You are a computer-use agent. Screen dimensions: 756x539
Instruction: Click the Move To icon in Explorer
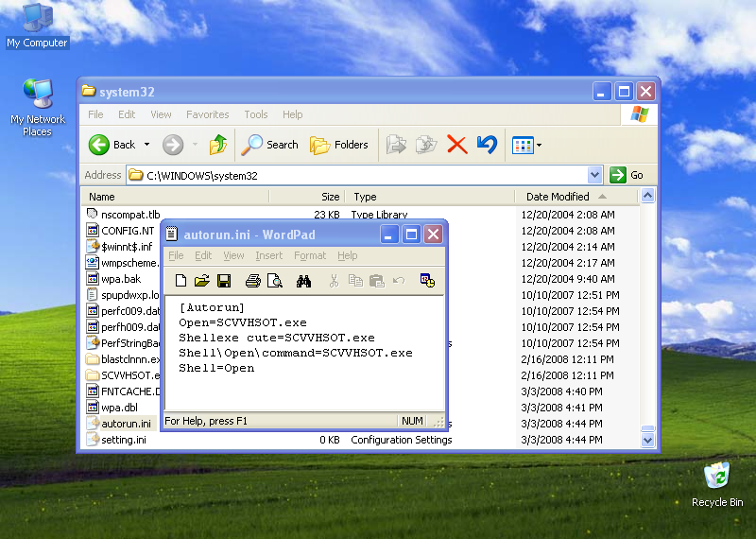coord(396,145)
